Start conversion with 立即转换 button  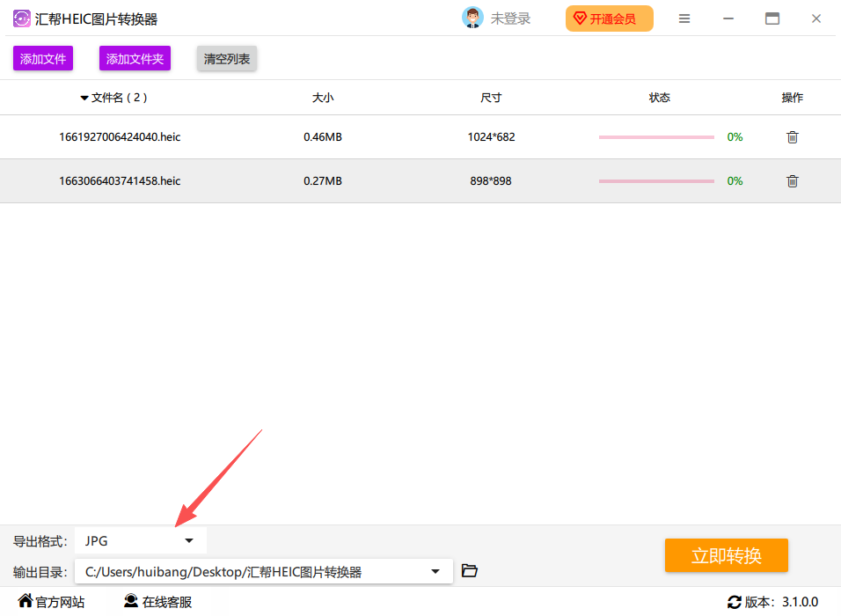(x=727, y=555)
